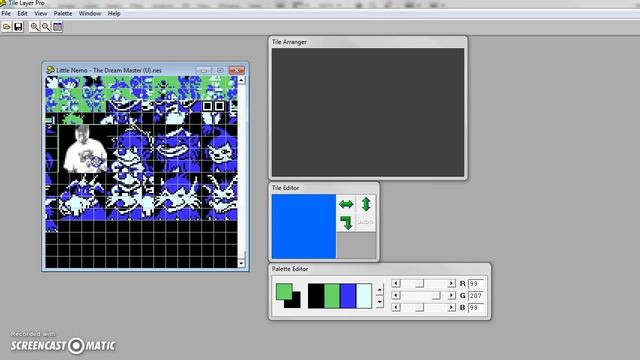640x360 pixels.
Task: Open the Window menu
Action: click(x=90, y=13)
